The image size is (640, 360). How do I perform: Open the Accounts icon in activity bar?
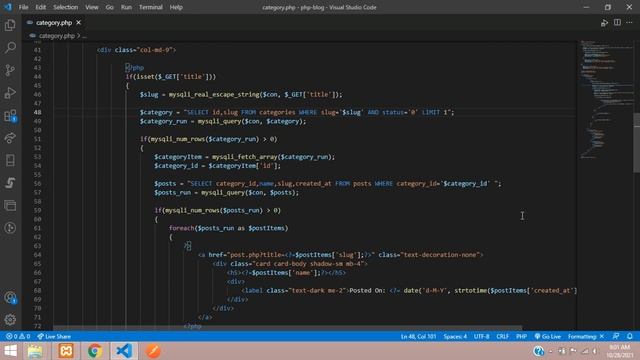click(x=10, y=298)
